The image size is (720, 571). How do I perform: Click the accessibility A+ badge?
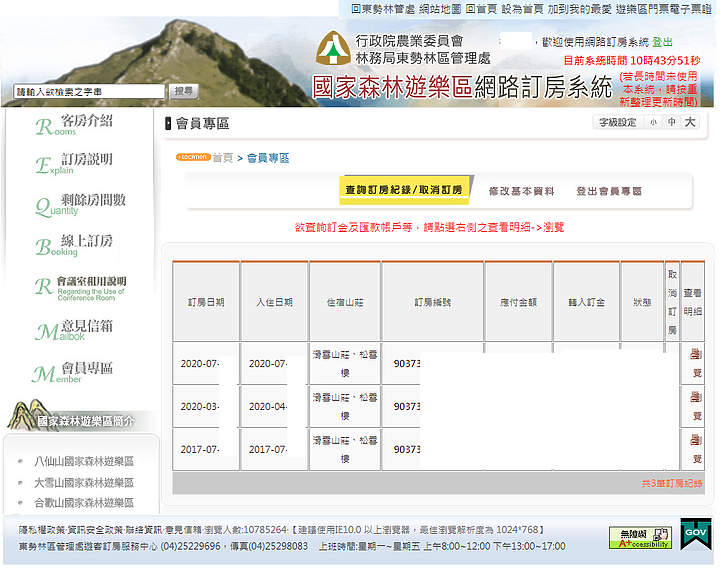pos(640,537)
